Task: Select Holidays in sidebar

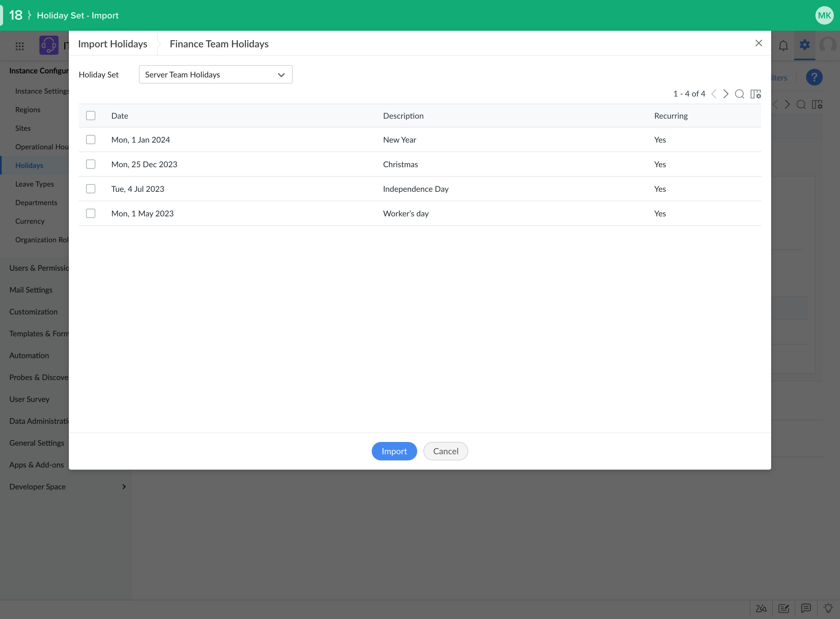Action: 29,165
